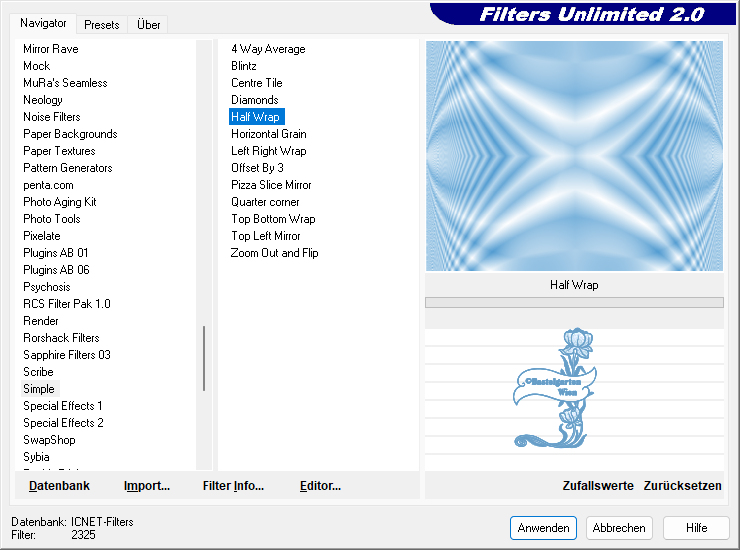The image size is (740, 550).
Task: Click Zurücksetzen to reset settings
Action: (682, 486)
